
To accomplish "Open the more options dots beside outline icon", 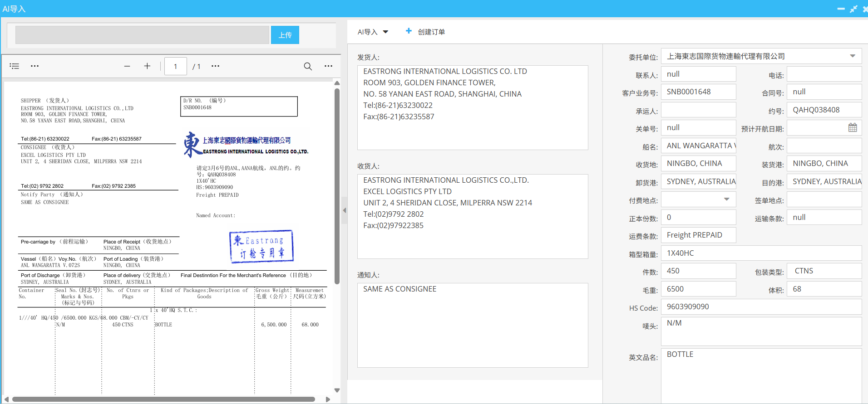I will tap(35, 66).
